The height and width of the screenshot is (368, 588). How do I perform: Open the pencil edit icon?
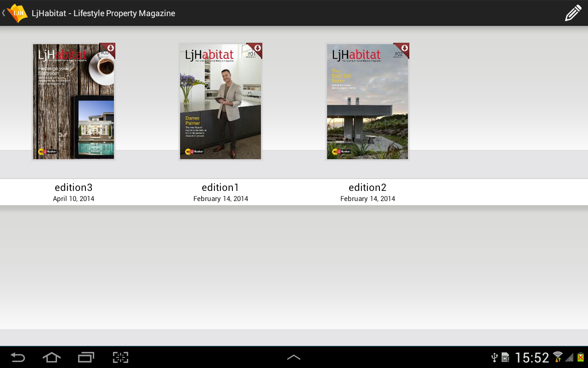[x=573, y=13]
